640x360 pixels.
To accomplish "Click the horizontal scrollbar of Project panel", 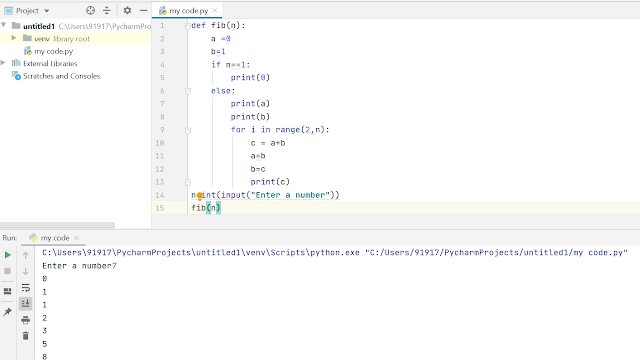I will [x=57, y=225].
